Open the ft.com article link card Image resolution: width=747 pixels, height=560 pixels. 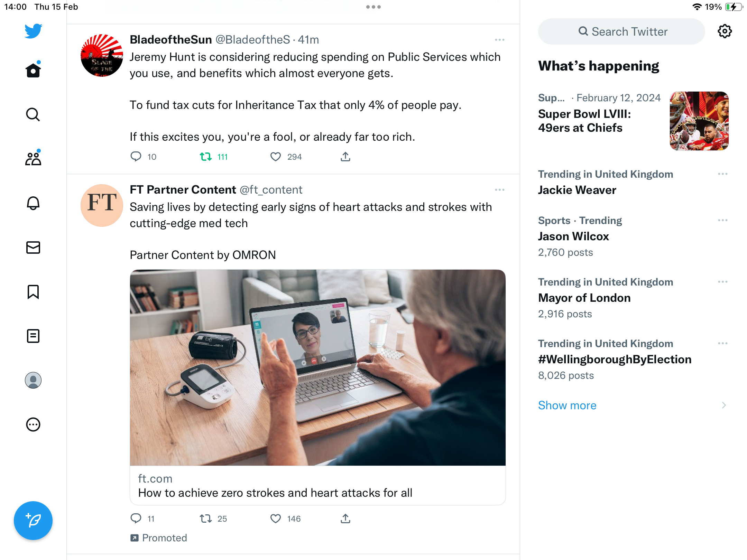pyautogui.click(x=317, y=387)
